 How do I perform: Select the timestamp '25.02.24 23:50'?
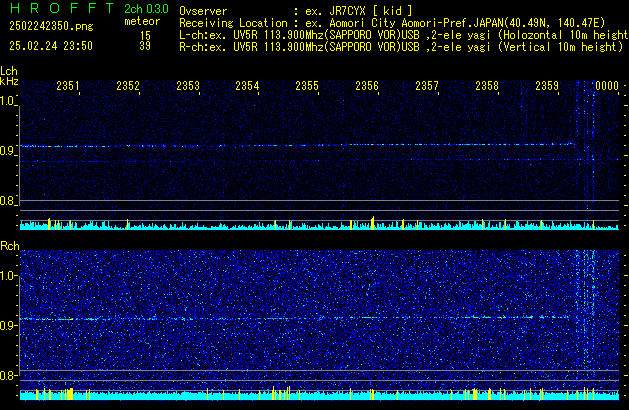[x=51, y=46]
